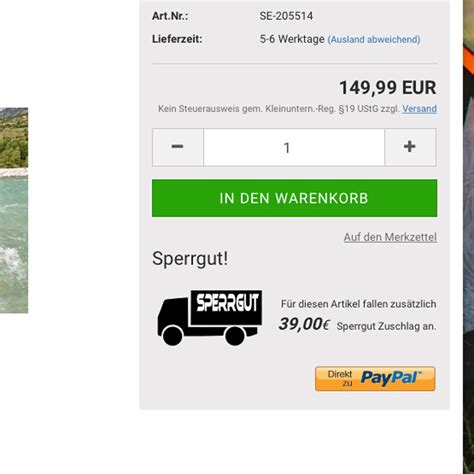The height and width of the screenshot is (474, 474).
Task: Click the Kein Steuerausweis tax note text
Action: tap(278, 109)
